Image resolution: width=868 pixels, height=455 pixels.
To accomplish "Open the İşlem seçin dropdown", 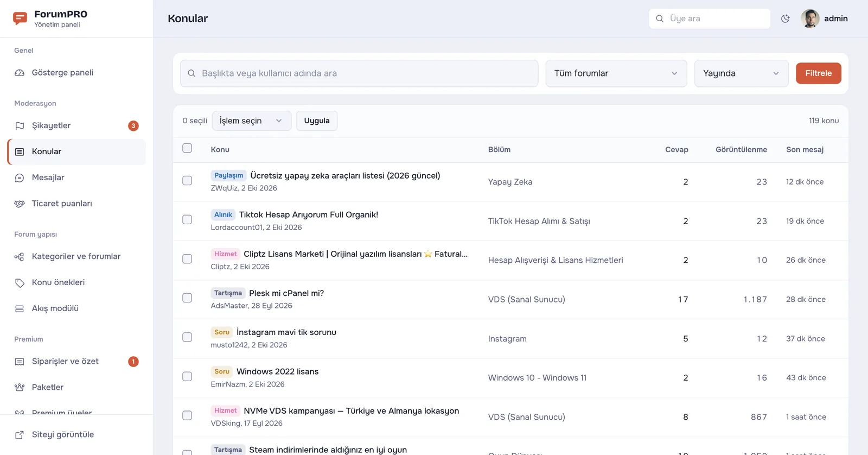I will click(x=251, y=121).
